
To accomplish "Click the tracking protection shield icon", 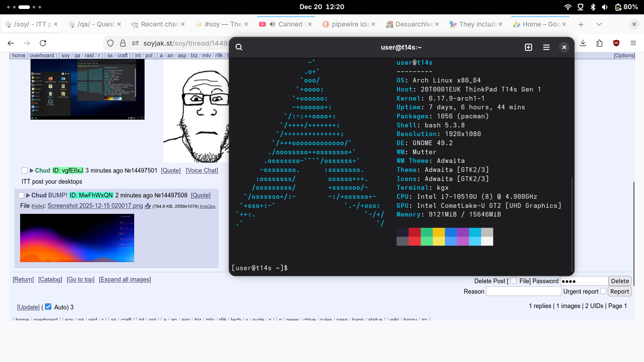I will [x=110, y=43].
